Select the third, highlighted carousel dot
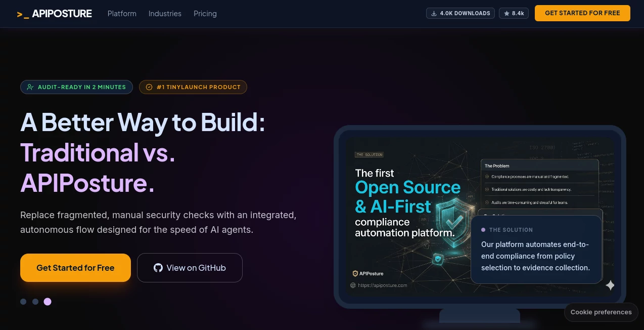 [48, 302]
